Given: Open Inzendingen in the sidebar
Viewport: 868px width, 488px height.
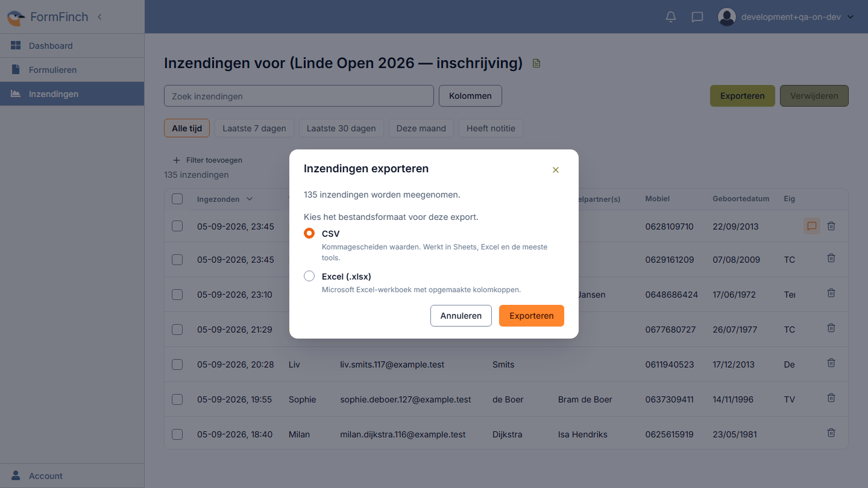Looking at the screenshot, I should [72, 94].
